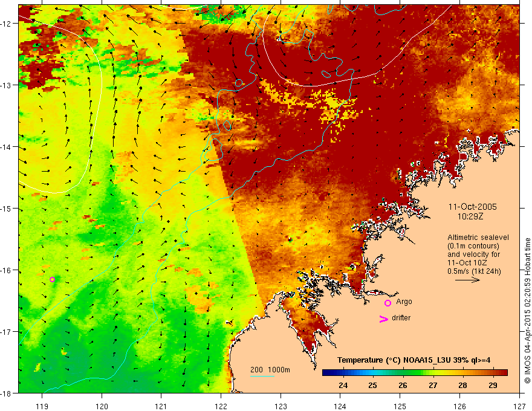Viewport: 532px width, 411px height.
Task: Click latitude label -17
Action: pos(5,332)
